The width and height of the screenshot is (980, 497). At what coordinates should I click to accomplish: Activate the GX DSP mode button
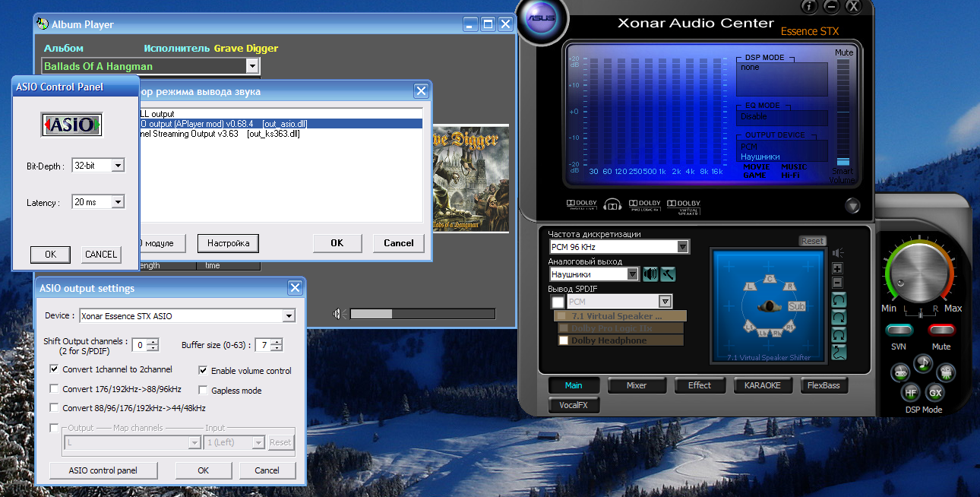click(935, 393)
